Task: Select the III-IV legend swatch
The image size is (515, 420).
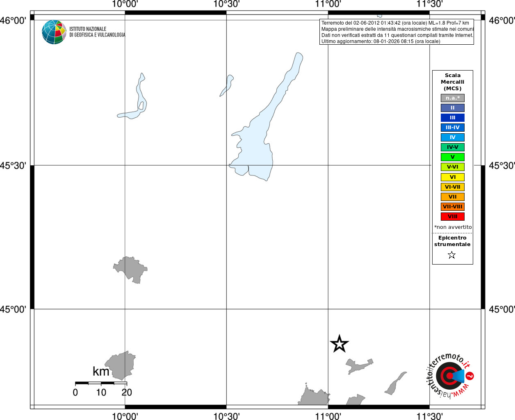Action: [x=453, y=128]
